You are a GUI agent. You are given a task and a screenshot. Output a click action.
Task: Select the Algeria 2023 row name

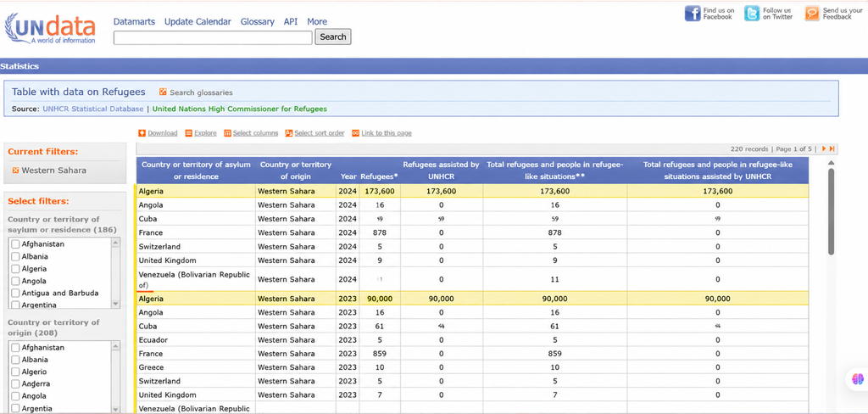tap(151, 299)
